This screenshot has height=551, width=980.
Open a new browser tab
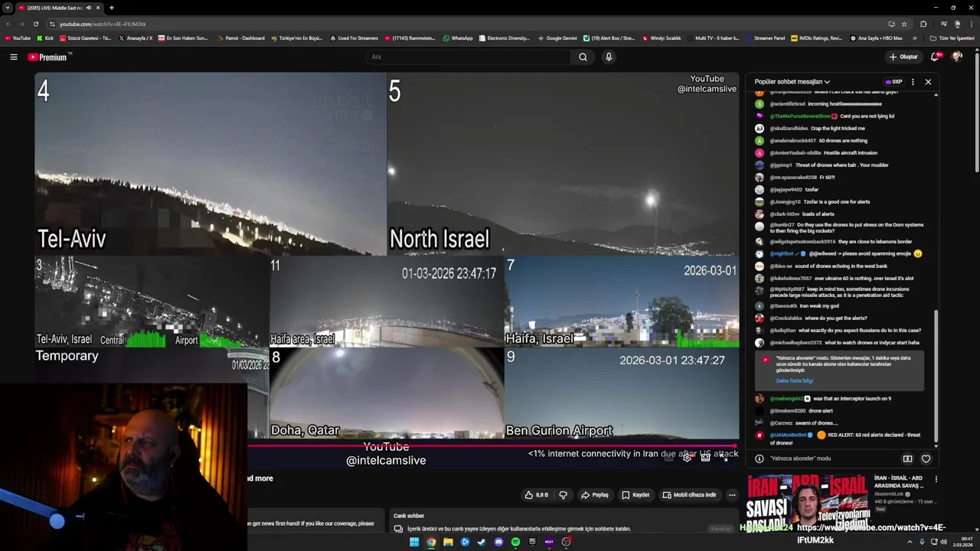[111, 8]
